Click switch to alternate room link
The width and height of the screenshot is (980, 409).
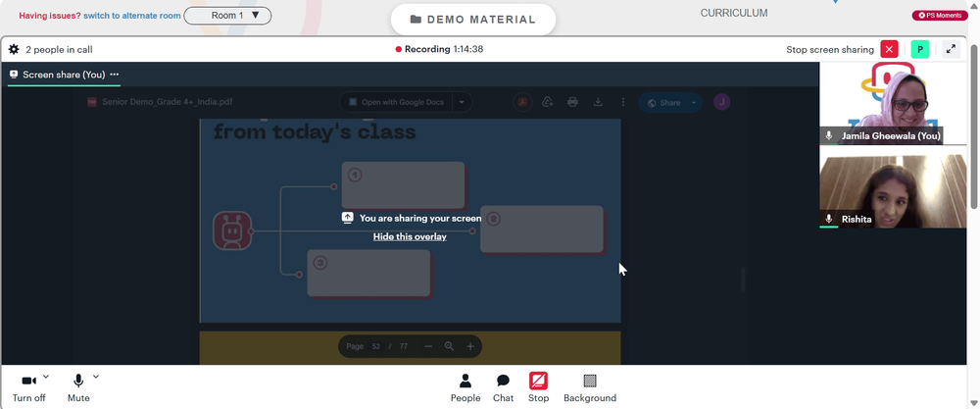[132, 16]
